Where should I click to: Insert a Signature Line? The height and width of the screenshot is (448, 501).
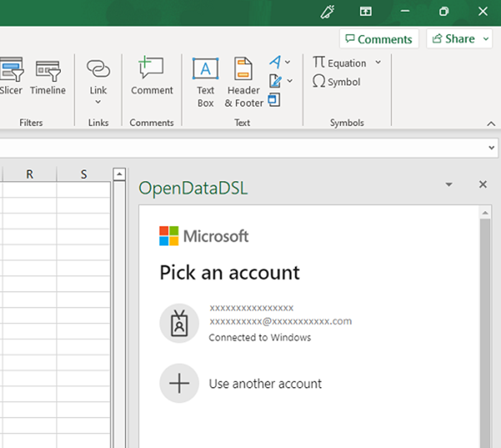[x=275, y=81]
